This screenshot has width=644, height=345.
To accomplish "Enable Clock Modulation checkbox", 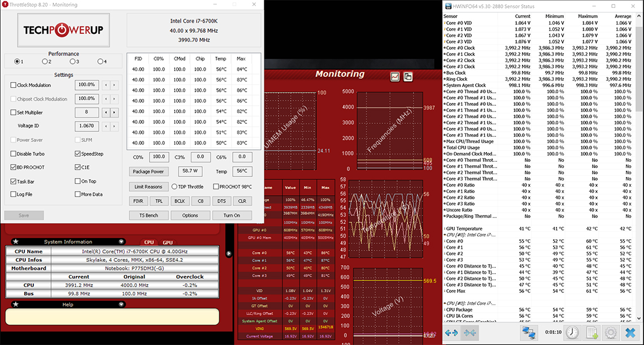I will tap(13, 85).
